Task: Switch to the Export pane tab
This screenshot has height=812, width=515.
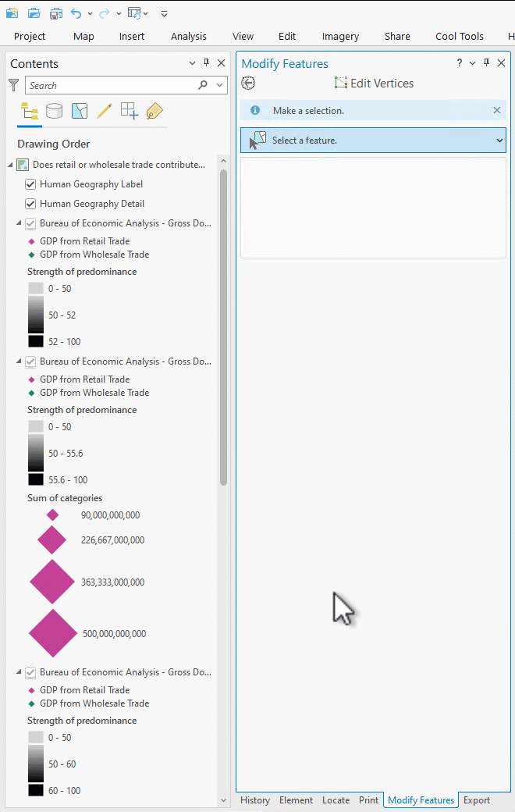Action: (x=477, y=800)
